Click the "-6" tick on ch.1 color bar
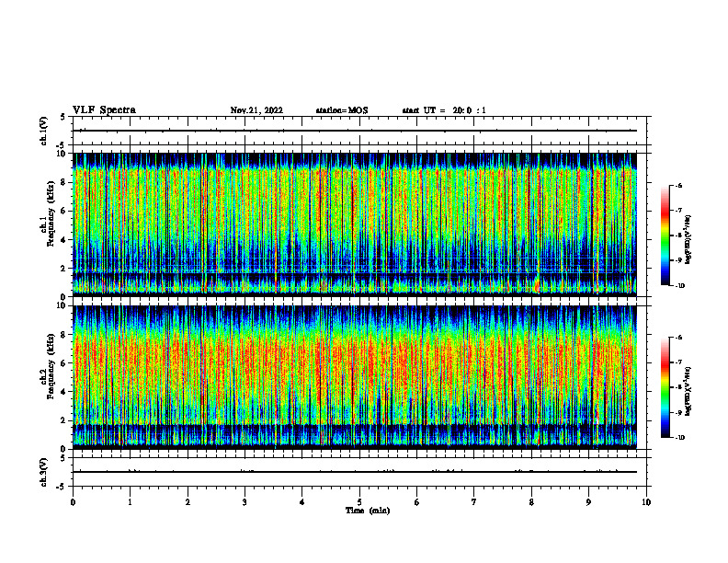The height and width of the screenshot is (563, 728). point(679,186)
